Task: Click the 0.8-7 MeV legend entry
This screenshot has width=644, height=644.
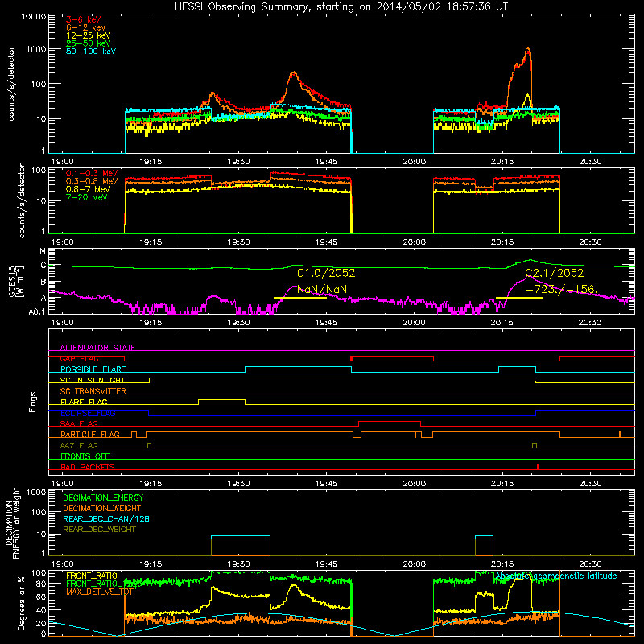Action: point(89,189)
